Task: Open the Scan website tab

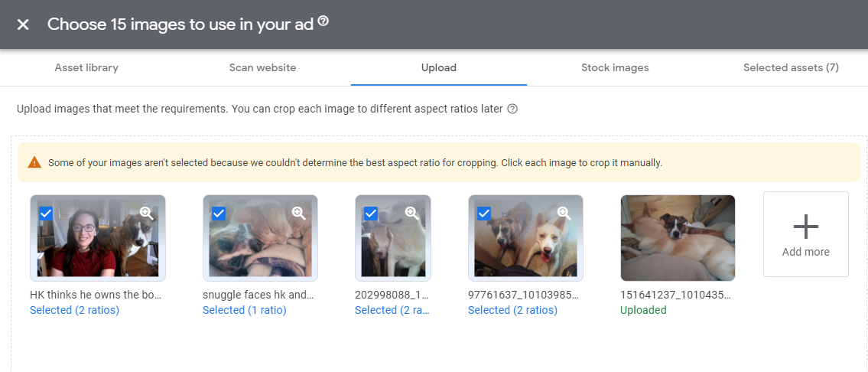Action: 262,67
